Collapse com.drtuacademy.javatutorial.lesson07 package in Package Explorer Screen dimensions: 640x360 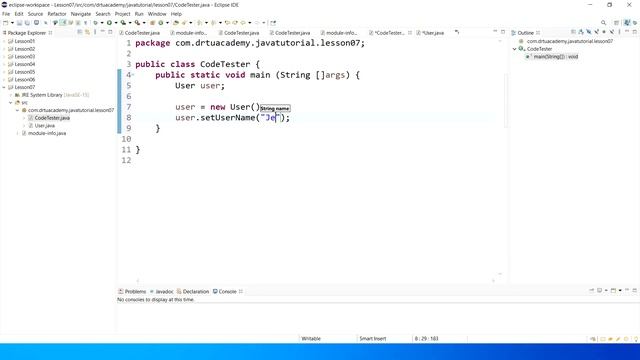18,110
